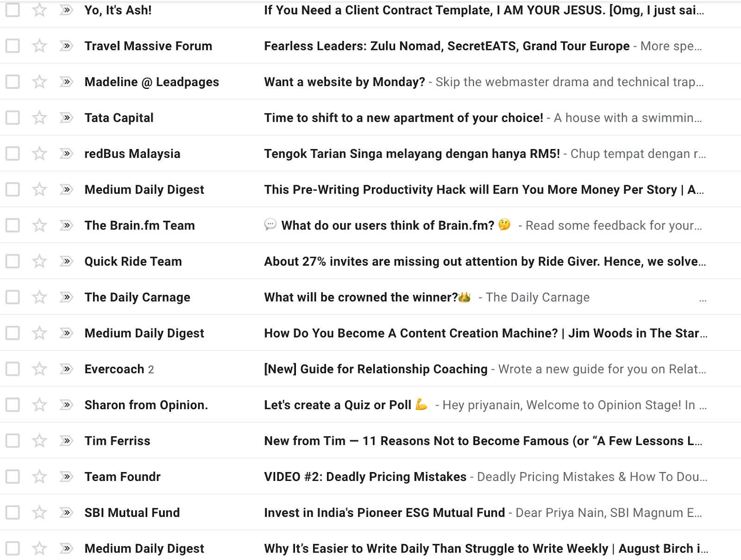
Task: Tick the Evercoach email checkbox
Action: pyautogui.click(x=13, y=369)
